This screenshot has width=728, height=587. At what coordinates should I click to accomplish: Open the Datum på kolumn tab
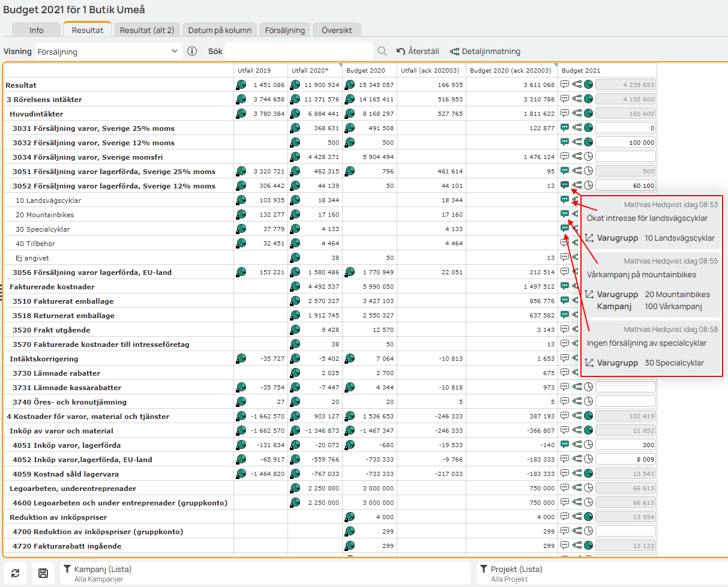pyautogui.click(x=220, y=30)
